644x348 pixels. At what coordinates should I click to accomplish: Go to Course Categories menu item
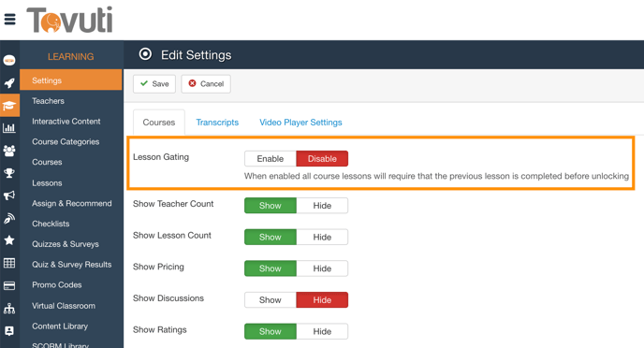pos(66,142)
